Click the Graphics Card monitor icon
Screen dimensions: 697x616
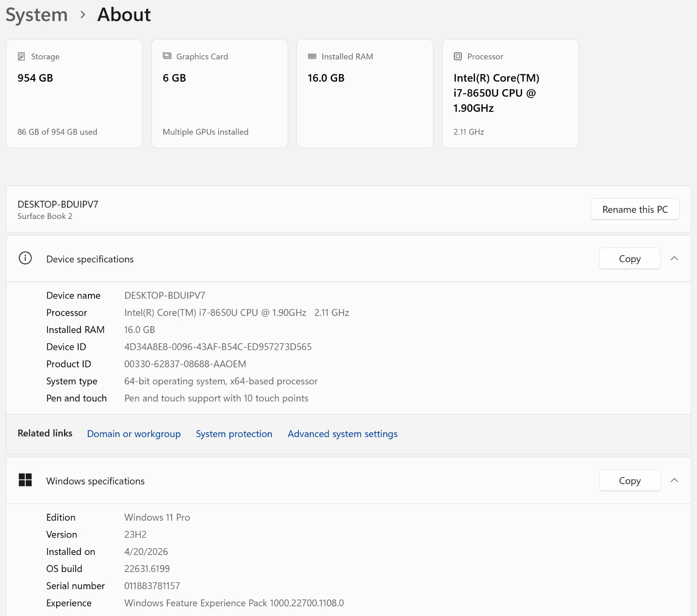click(x=167, y=56)
